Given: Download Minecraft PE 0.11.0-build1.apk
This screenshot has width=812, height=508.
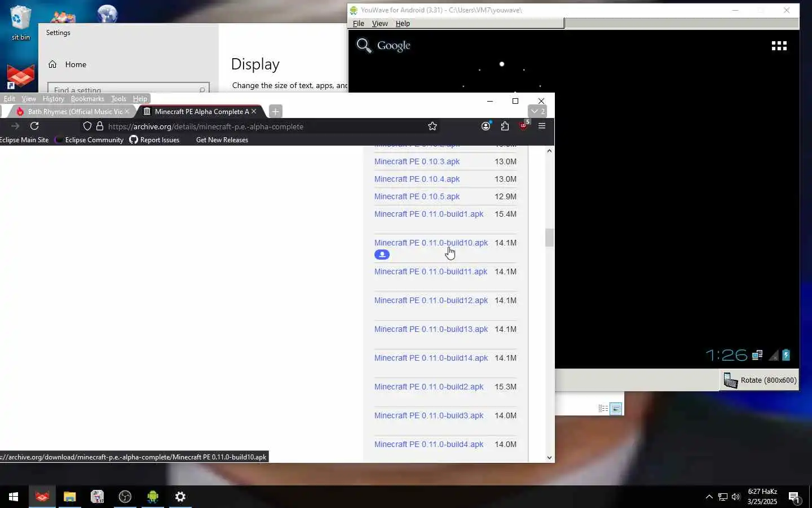Looking at the screenshot, I should tap(429, 214).
